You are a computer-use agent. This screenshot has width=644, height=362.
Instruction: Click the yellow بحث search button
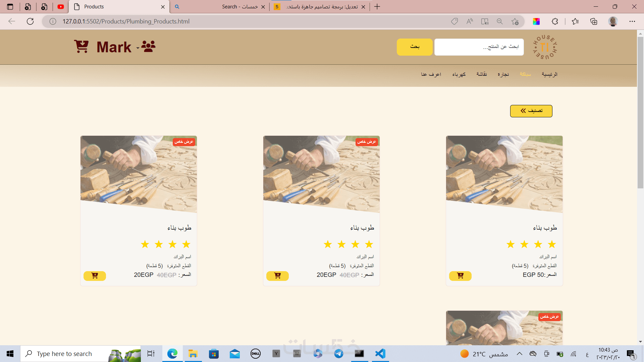[415, 47]
